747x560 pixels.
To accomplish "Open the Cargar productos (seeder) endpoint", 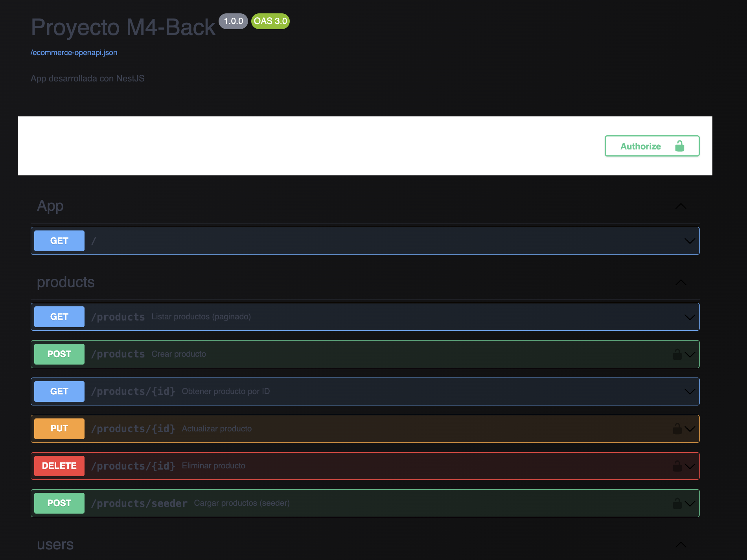I will (x=241, y=503).
